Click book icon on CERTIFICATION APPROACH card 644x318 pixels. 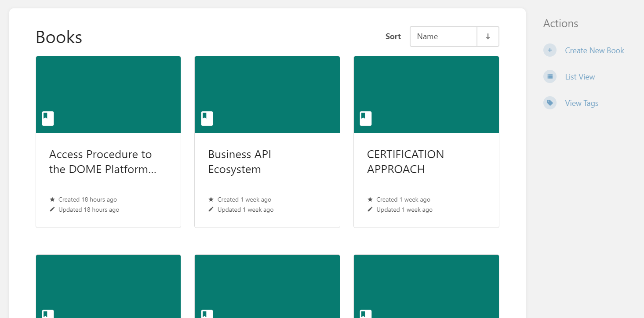tap(366, 119)
